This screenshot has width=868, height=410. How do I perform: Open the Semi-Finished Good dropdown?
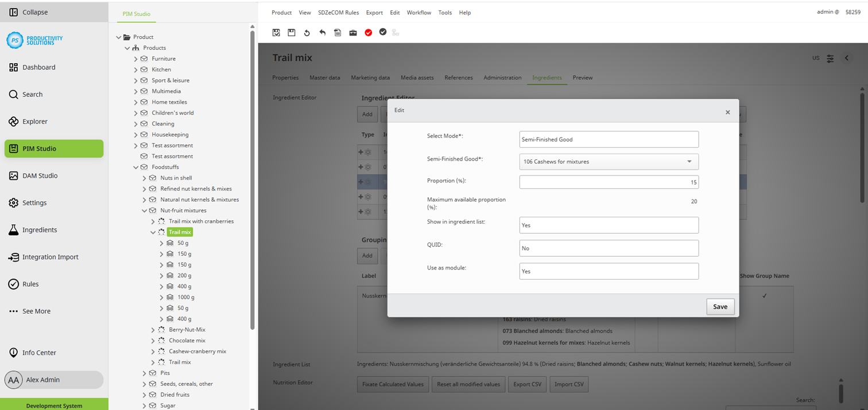(688, 161)
